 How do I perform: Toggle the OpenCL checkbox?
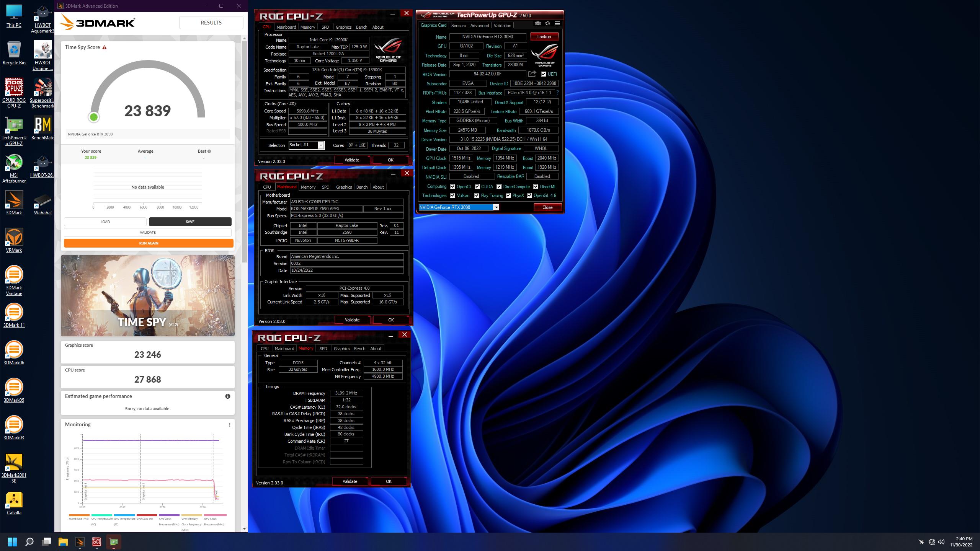(x=453, y=187)
